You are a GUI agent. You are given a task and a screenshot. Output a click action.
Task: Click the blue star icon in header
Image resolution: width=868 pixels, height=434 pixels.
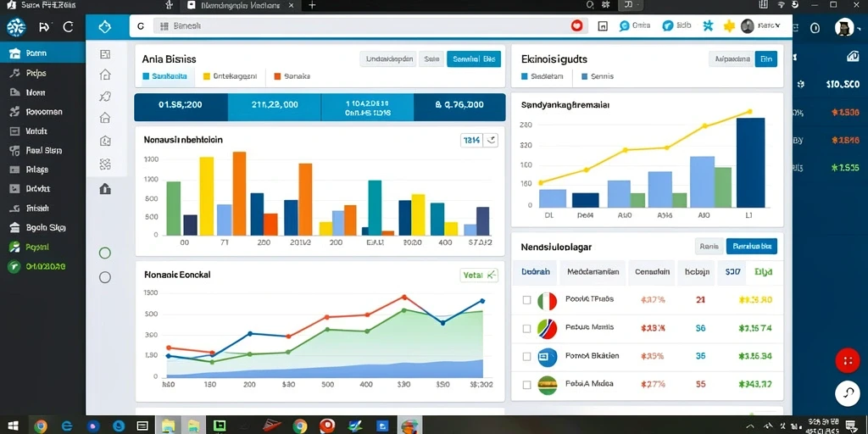point(708,25)
